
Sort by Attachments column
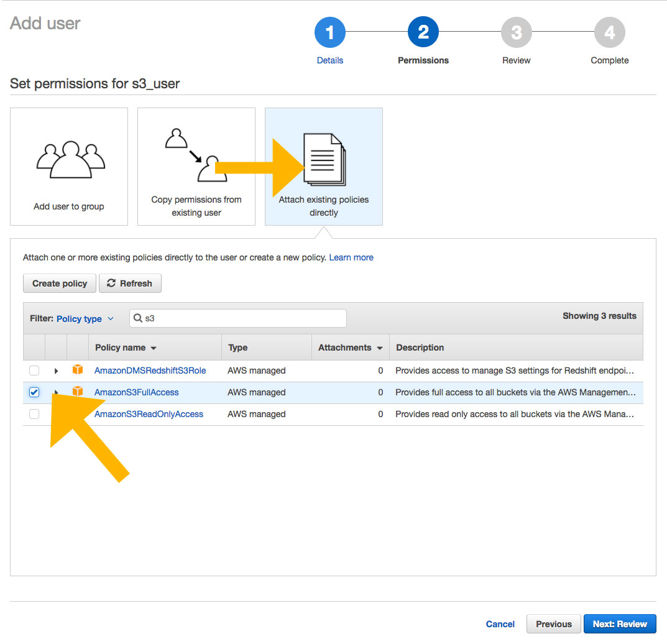click(x=350, y=347)
